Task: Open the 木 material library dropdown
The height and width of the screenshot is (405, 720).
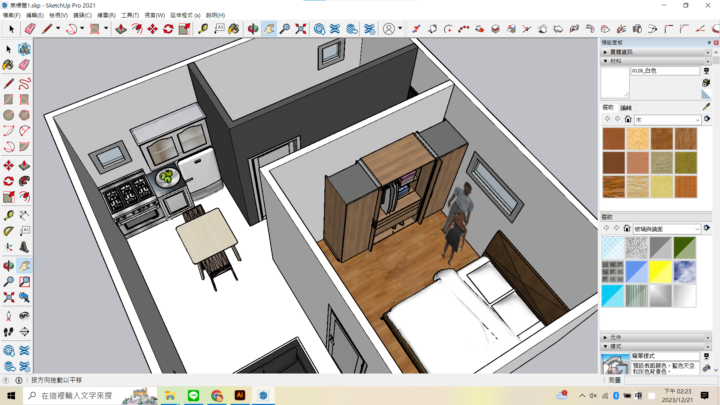Action: 696,119
